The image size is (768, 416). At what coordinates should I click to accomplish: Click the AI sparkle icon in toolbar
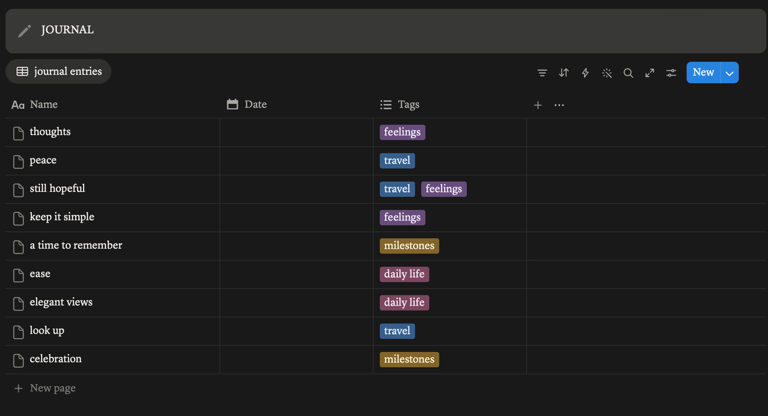pos(607,73)
